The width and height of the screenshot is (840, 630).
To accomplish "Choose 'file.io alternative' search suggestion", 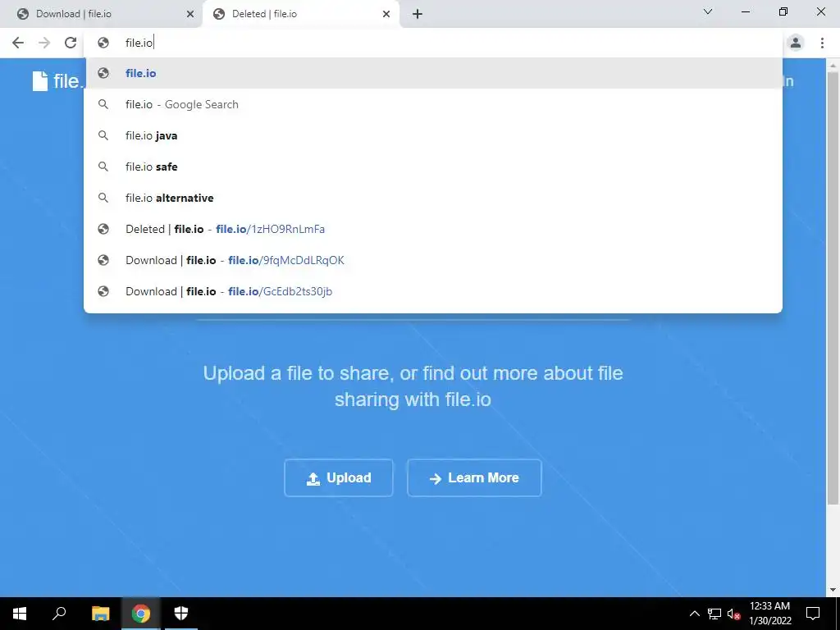I will click(x=433, y=198).
